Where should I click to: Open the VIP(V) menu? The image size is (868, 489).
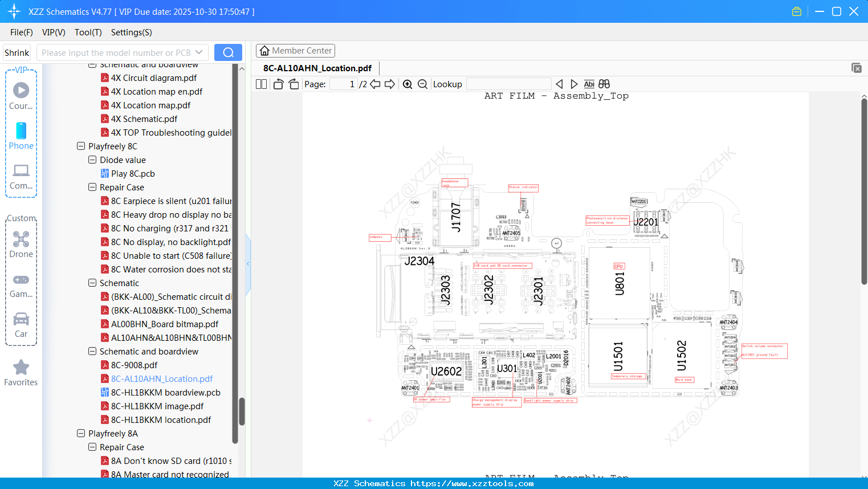54,32
